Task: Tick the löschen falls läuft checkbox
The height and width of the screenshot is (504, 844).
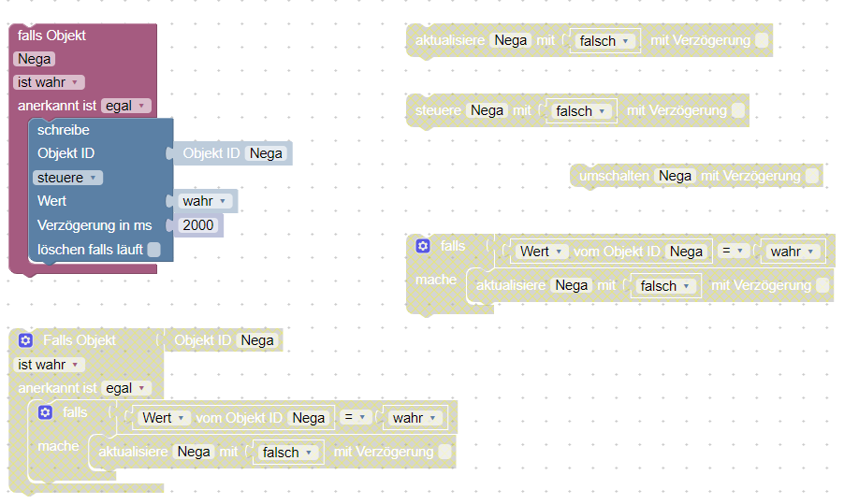Action: pos(154,250)
